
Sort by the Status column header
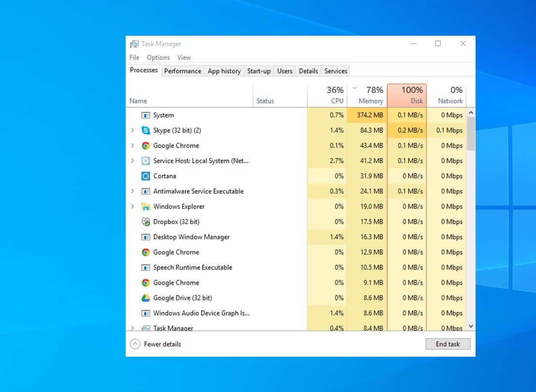(280, 96)
